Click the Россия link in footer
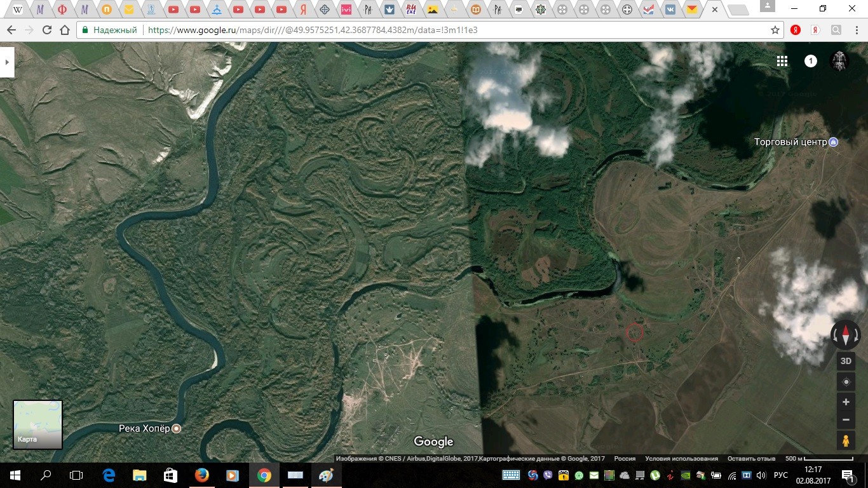Image resolution: width=868 pixels, height=488 pixels. click(625, 459)
